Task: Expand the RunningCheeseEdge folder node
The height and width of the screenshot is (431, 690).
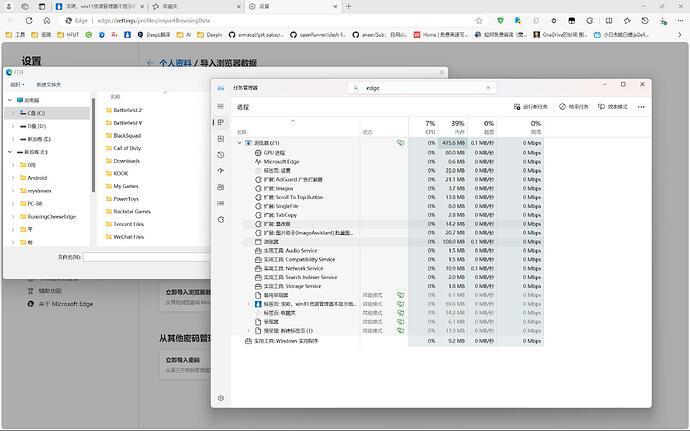Action: [x=12, y=216]
